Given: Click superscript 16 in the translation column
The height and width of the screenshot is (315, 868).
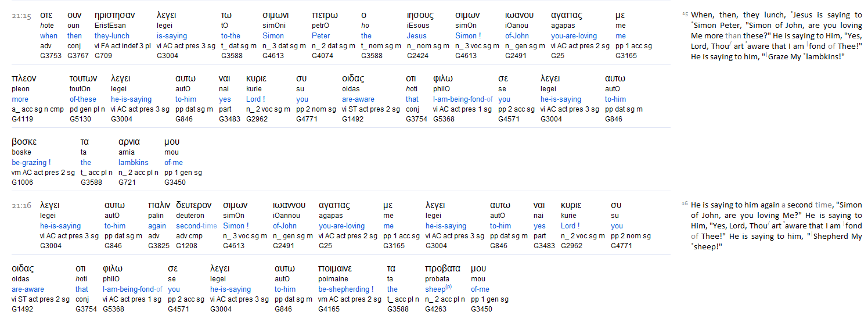Looking at the screenshot, I should tap(685, 203).
